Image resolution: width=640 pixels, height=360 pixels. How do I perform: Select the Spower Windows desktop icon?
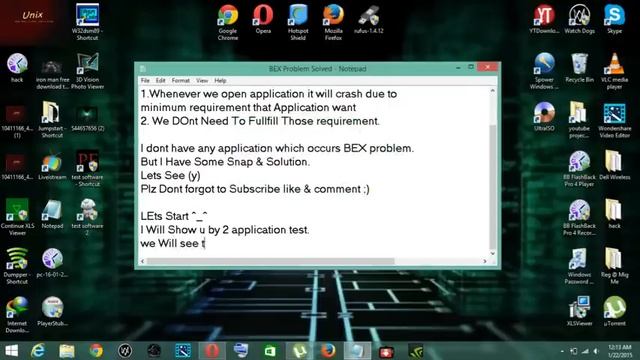(544, 71)
